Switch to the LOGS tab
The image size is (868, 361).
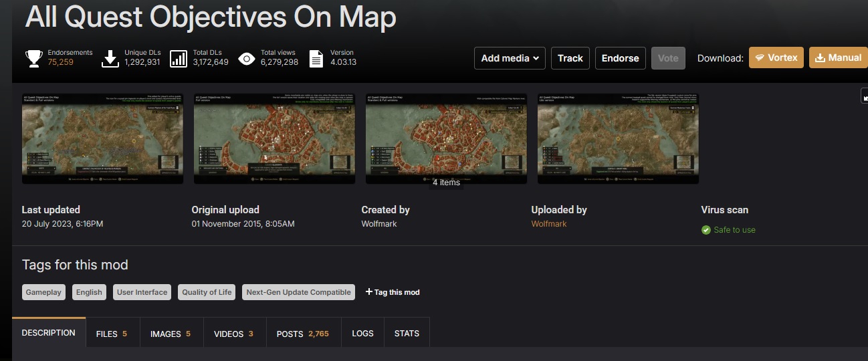click(362, 334)
